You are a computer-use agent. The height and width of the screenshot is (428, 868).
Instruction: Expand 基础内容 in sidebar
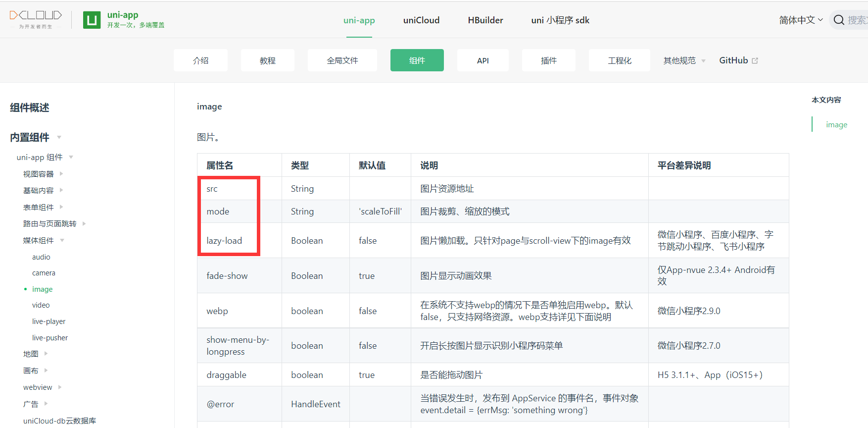[61, 190]
